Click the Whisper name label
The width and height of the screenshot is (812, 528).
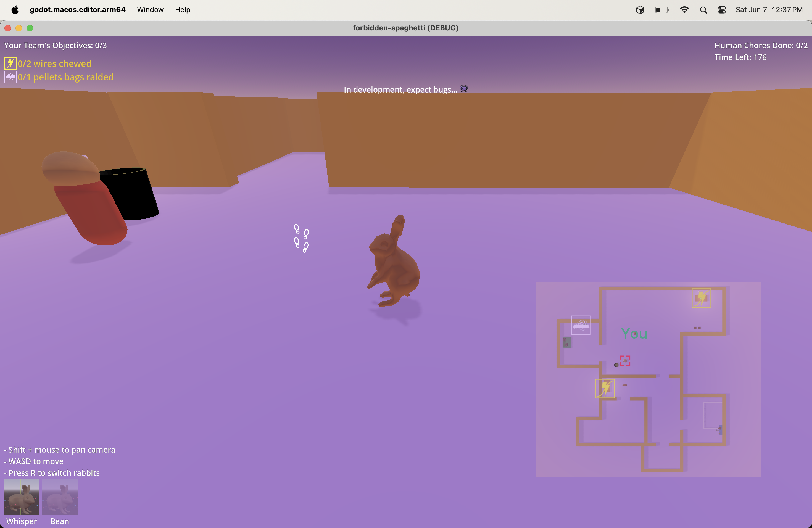coord(22,521)
